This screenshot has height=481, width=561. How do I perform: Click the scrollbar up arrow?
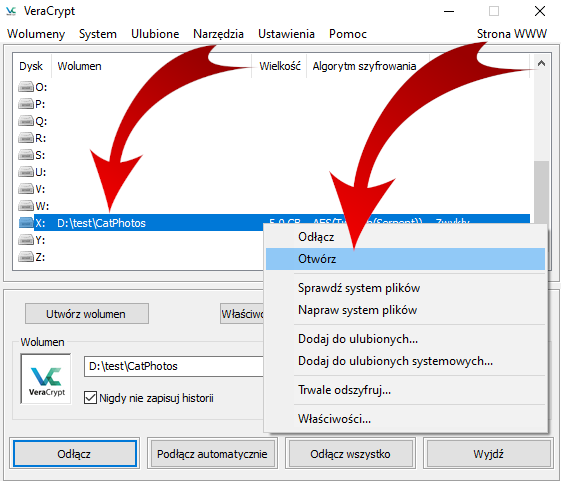pos(541,64)
